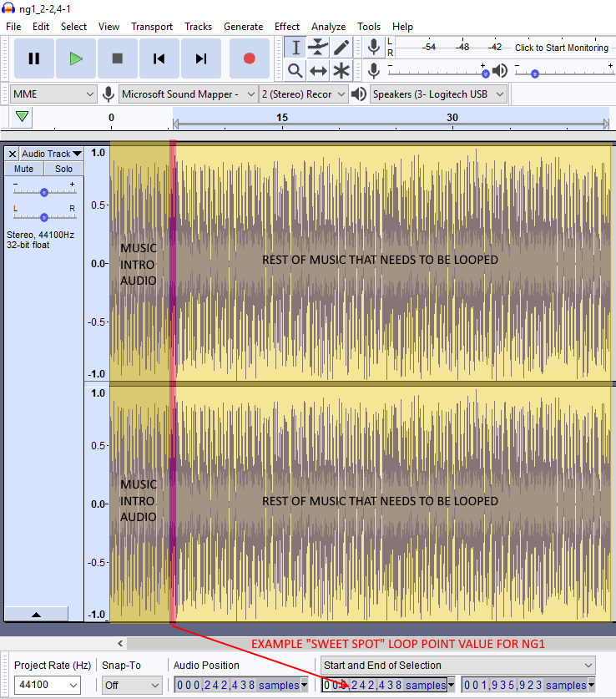This screenshot has width=616, height=699.
Task: Select the Time Shift arrows tool
Action: click(x=318, y=70)
